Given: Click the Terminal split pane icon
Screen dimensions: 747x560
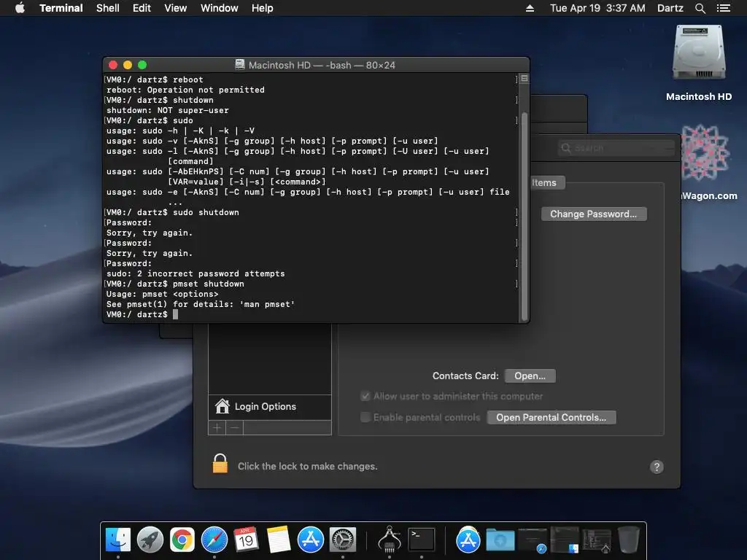Looking at the screenshot, I should [524, 79].
